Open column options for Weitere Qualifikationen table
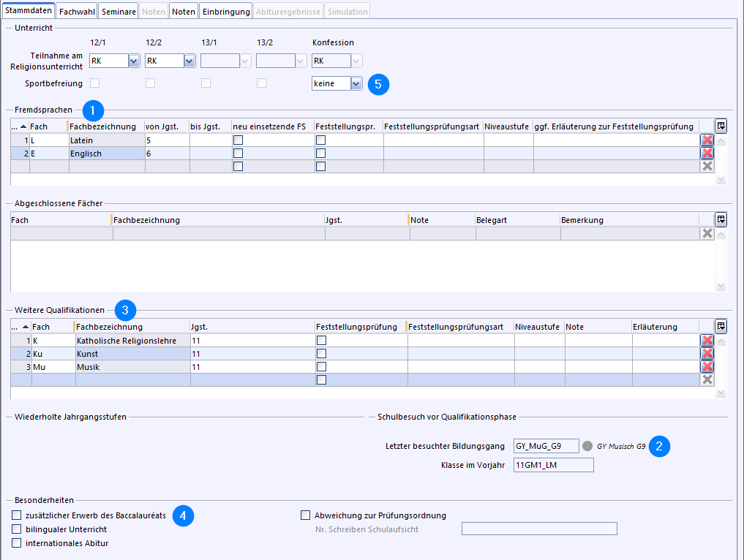Viewport: 744px width, 560px height. point(721,326)
